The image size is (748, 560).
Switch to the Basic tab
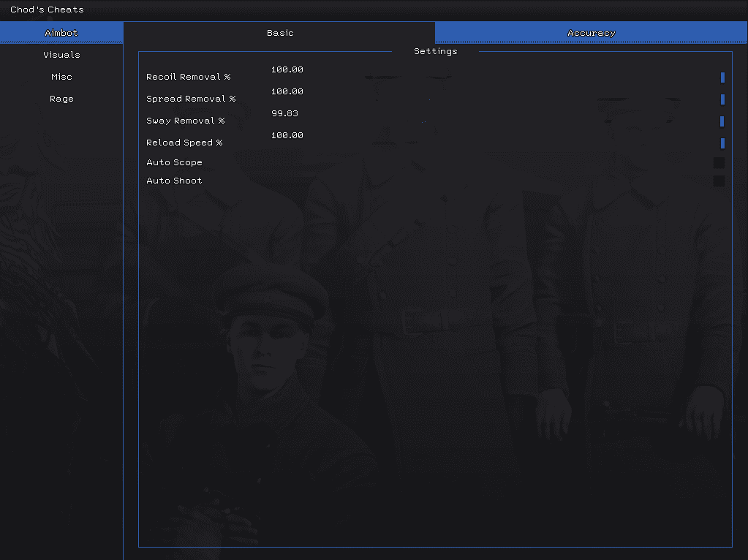tap(279, 32)
